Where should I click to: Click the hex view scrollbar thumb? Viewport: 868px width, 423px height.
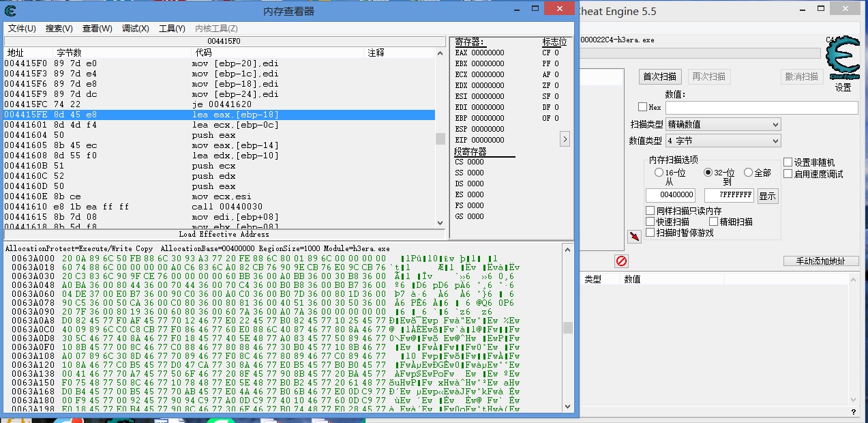[x=567, y=327]
